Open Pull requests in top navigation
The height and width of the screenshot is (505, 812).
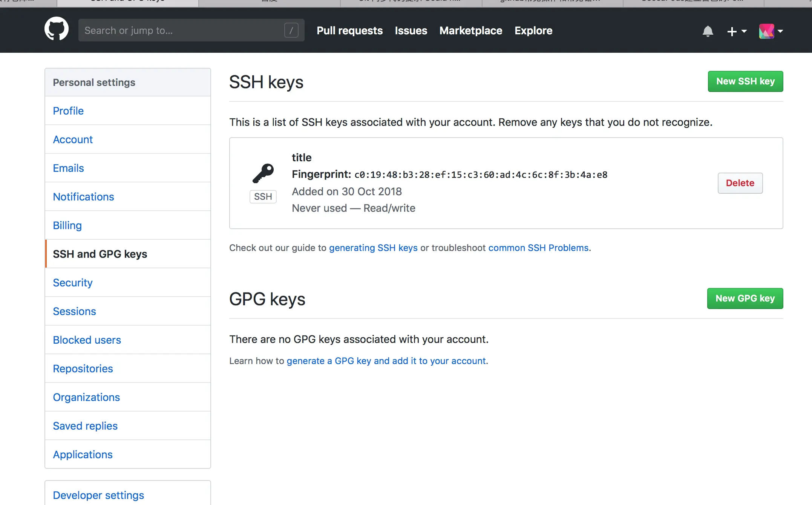pyautogui.click(x=349, y=31)
